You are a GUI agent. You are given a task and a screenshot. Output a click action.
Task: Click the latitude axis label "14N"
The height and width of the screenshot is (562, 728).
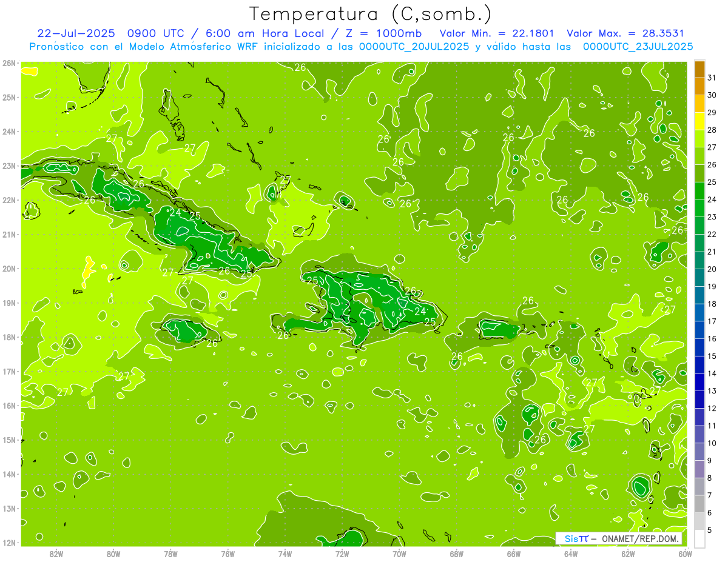point(8,474)
